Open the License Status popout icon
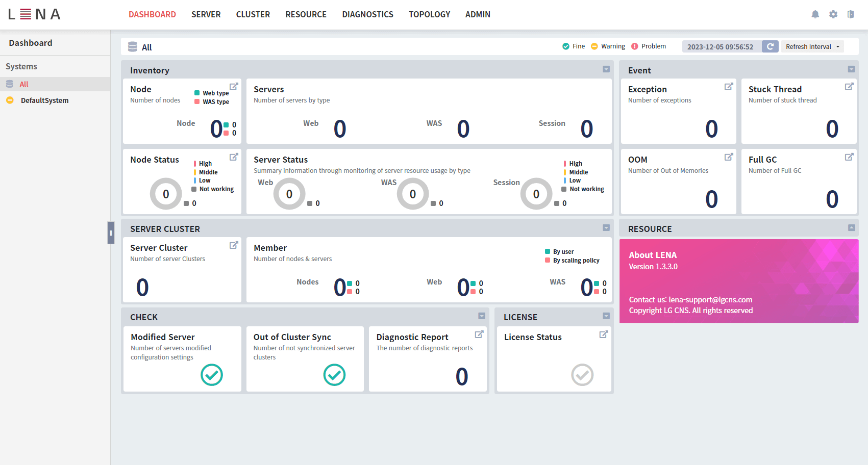The width and height of the screenshot is (868, 465). pos(603,334)
